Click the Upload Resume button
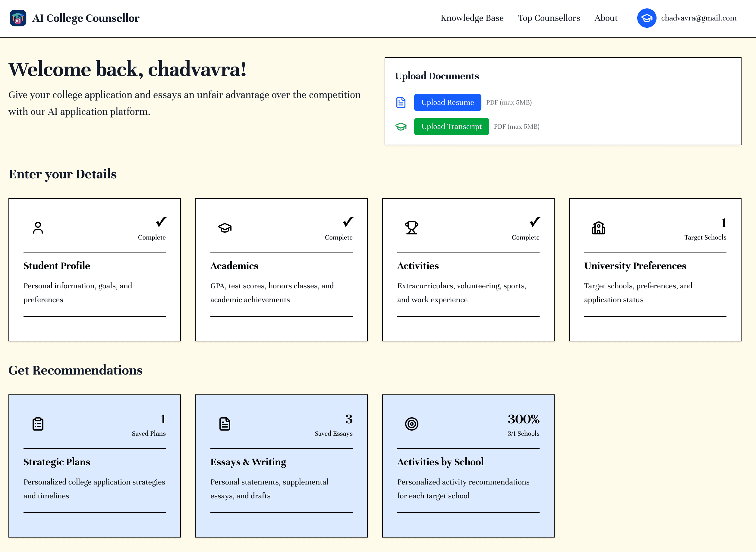The height and width of the screenshot is (552, 756). (x=448, y=102)
